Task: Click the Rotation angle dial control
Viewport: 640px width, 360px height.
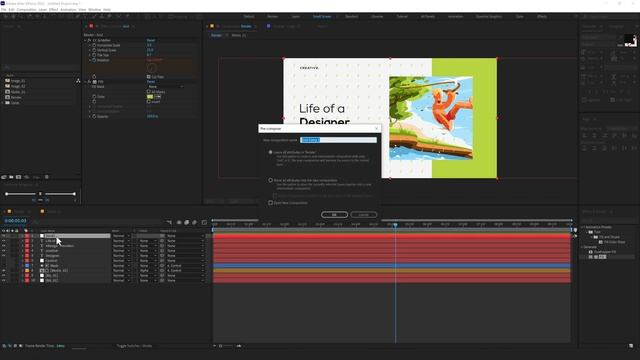Action: (x=152, y=68)
